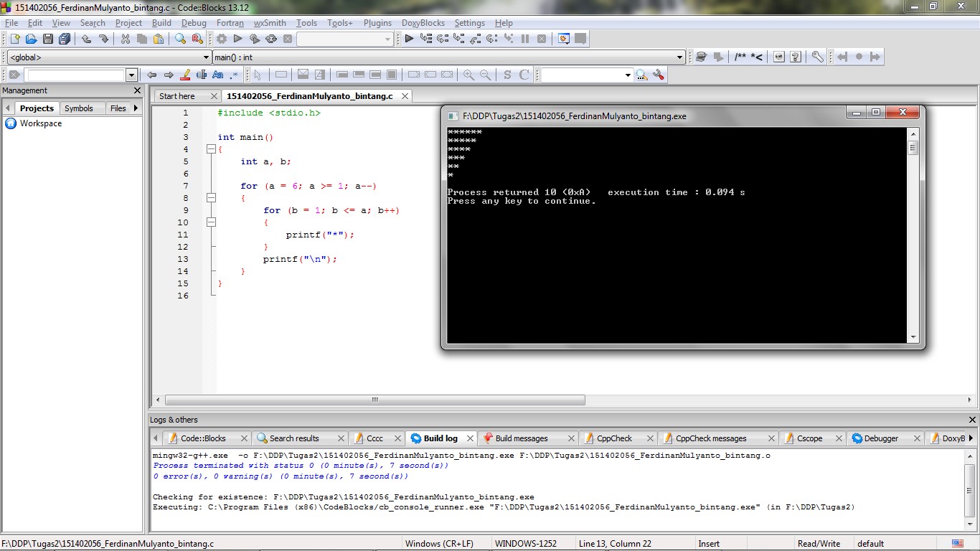The height and width of the screenshot is (551, 980).
Task: Collapse code fold at line 10
Action: point(211,222)
